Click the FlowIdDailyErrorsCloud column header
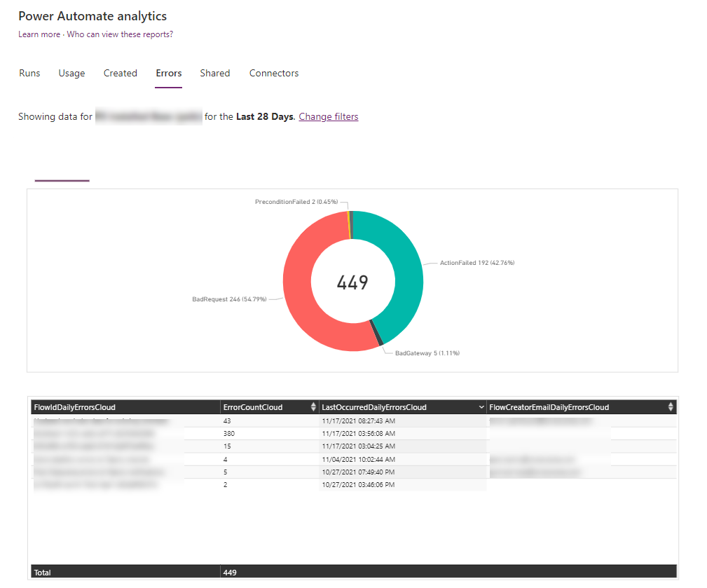Viewport: 707px width, 588px height. (75, 407)
